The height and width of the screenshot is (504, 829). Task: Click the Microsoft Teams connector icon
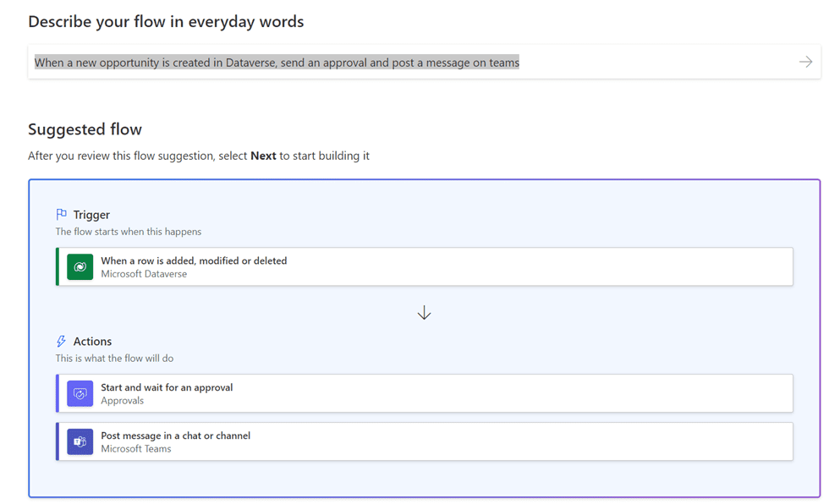point(80,442)
